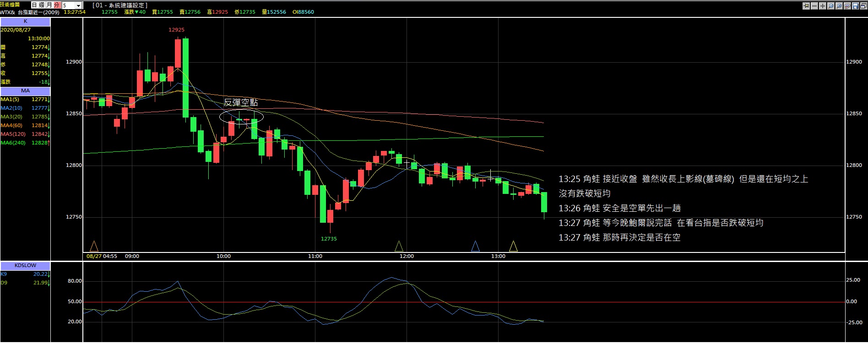The height and width of the screenshot is (343, 868).
Task: Click the MA6(240) indicator row
Action: click(25, 143)
